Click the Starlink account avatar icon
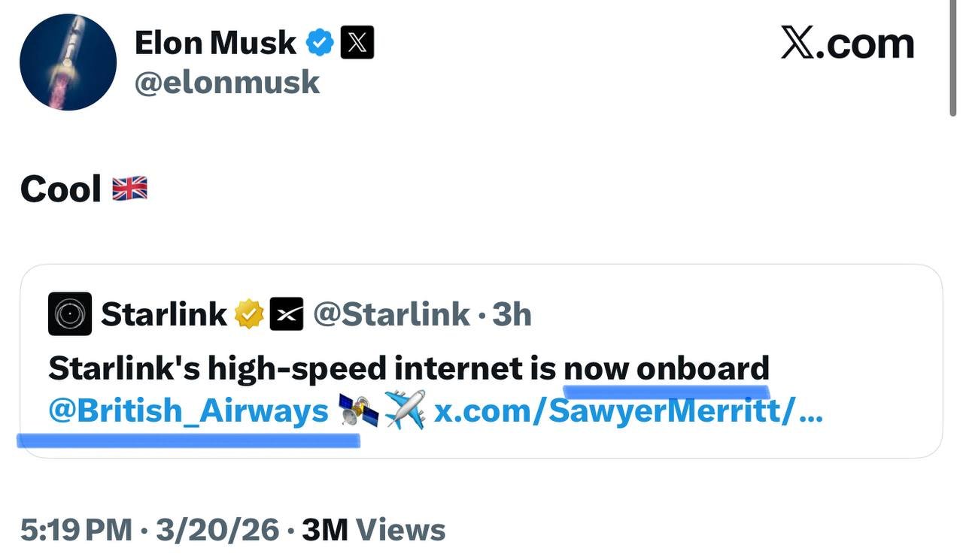 [x=70, y=313]
